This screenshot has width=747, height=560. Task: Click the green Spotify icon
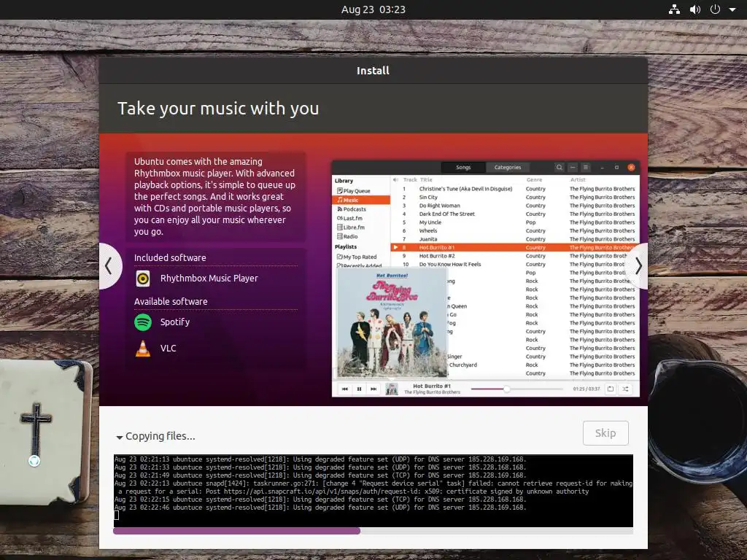click(143, 322)
